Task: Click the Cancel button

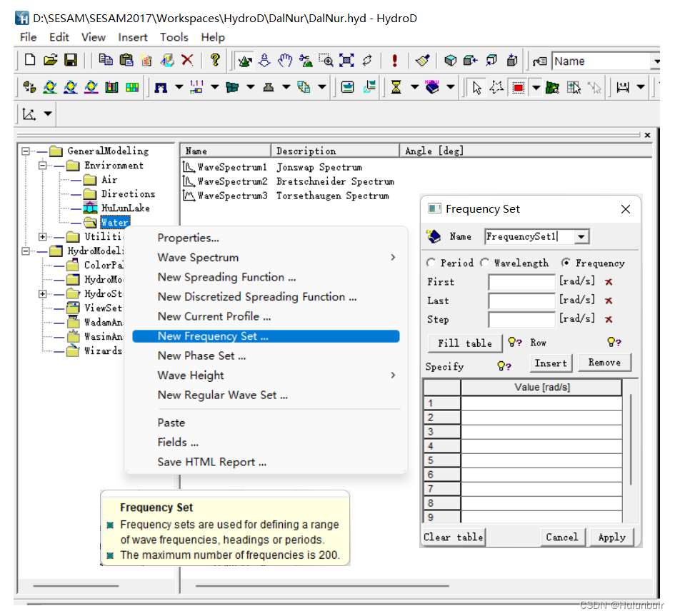Action: click(561, 537)
